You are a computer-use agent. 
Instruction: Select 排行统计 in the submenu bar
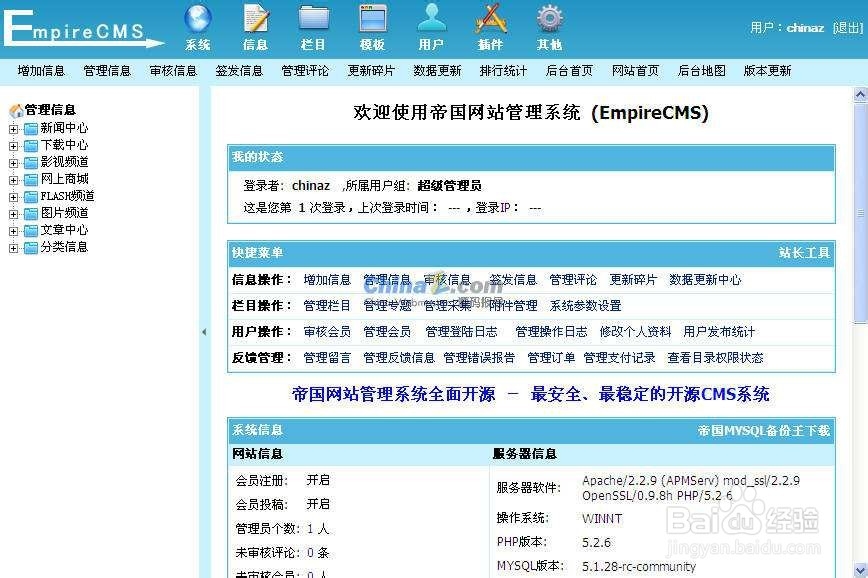pos(503,71)
